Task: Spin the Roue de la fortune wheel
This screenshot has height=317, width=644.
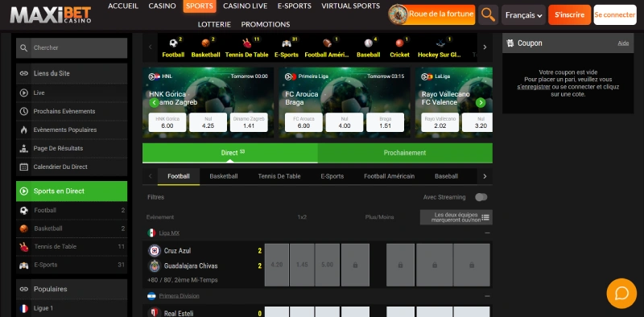Action: tap(432, 14)
